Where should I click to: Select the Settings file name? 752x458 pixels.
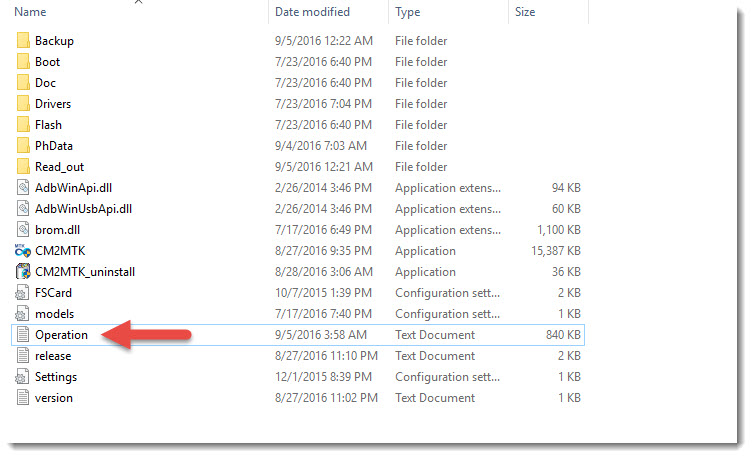[x=56, y=377]
